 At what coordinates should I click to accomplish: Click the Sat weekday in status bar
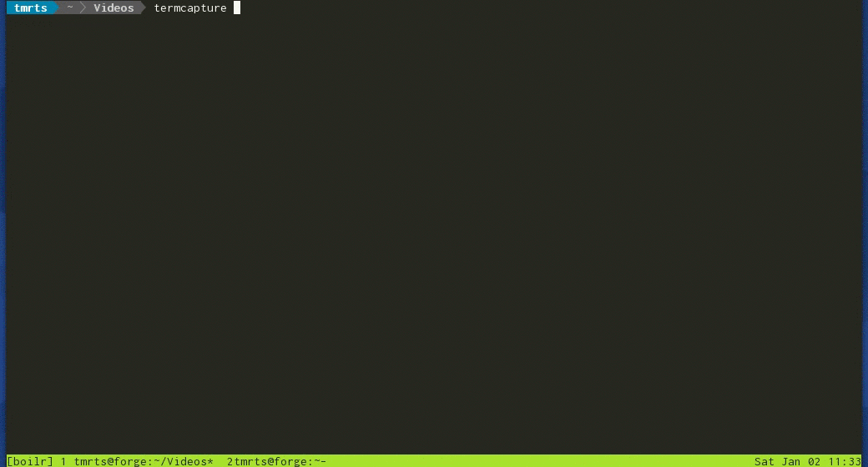[764, 461]
